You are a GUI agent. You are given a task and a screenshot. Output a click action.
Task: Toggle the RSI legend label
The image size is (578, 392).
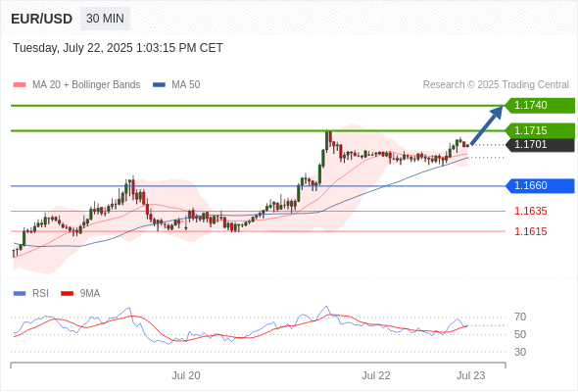pyautogui.click(x=40, y=294)
